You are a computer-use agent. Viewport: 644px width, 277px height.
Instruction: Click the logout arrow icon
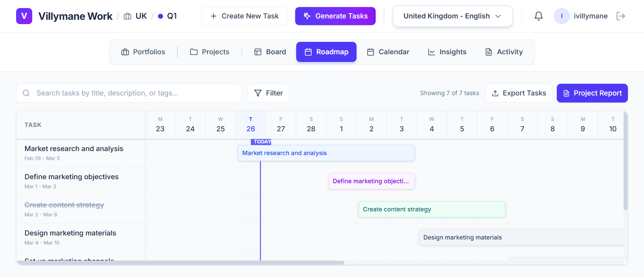point(621,16)
